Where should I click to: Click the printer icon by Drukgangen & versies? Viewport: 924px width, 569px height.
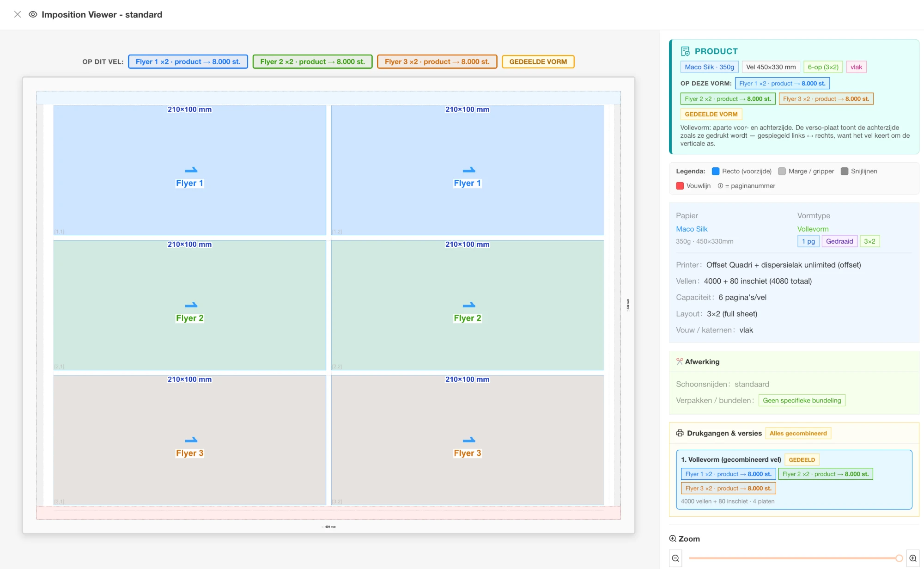[x=680, y=433]
